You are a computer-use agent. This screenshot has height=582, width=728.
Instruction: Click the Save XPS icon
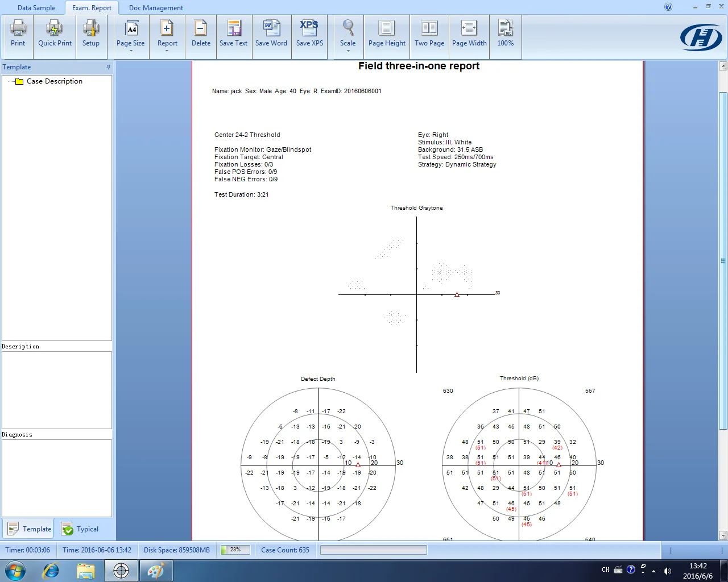(x=309, y=34)
